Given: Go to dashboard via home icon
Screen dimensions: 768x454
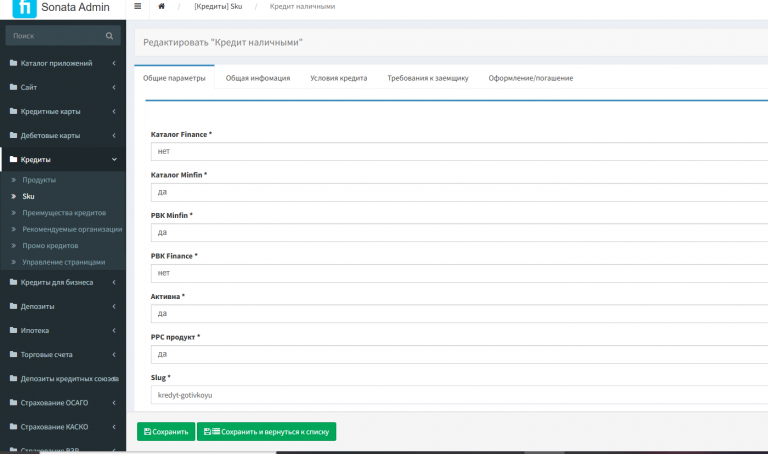Looking at the screenshot, I should tap(161, 6).
